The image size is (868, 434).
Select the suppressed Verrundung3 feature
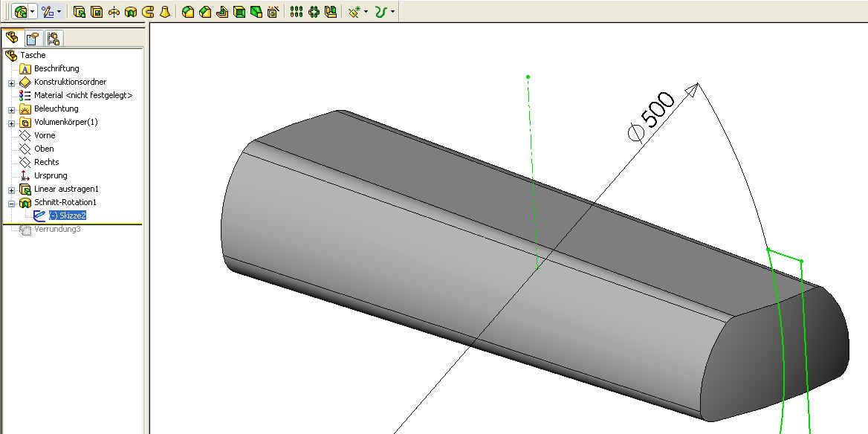57,229
